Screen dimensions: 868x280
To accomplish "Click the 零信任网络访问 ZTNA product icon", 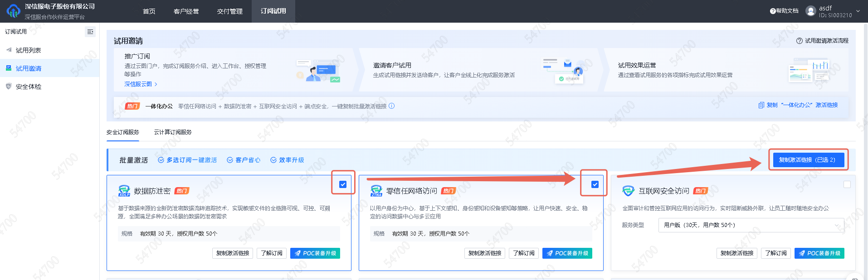I will point(376,191).
